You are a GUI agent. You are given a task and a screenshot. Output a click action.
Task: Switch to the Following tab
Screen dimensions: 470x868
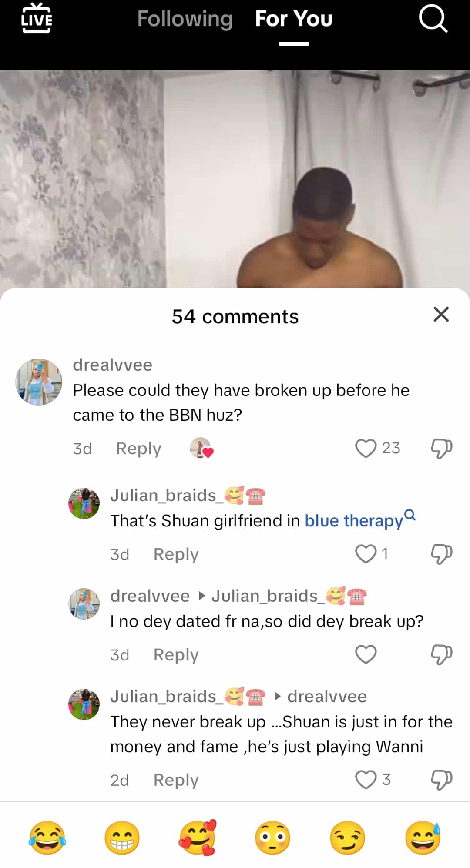click(185, 19)
